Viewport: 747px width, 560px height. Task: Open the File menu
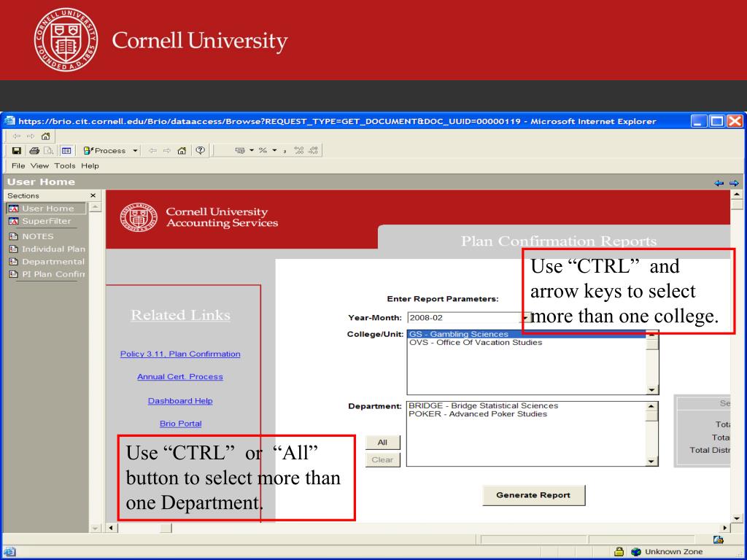pos(18,166)
